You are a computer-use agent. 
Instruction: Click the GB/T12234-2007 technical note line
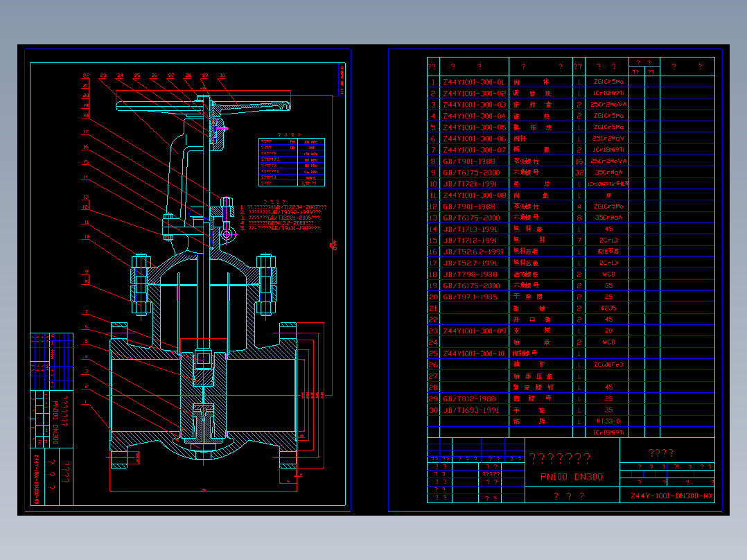(x=283, y=207)
